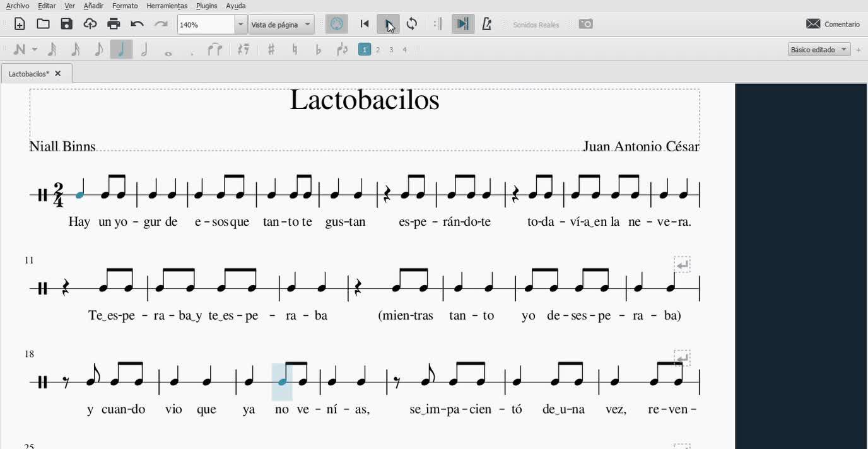Open the Herramientas menu
Viewport: 868px width, 449px height.
point(167,6)
